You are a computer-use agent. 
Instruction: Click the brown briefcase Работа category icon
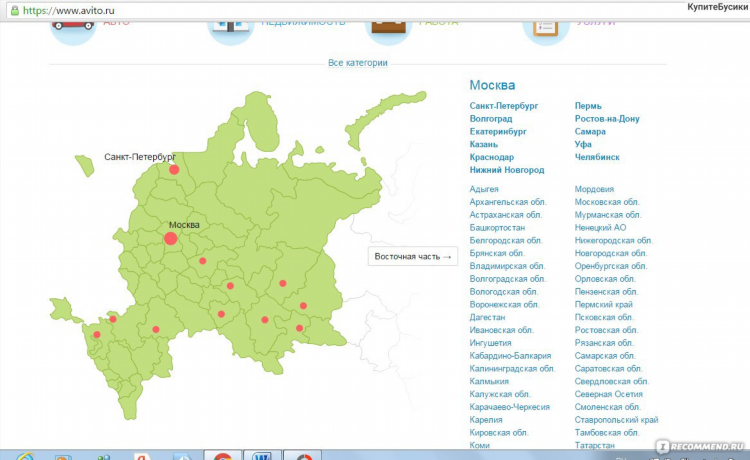pyautogui.click(x=388, y=32)
